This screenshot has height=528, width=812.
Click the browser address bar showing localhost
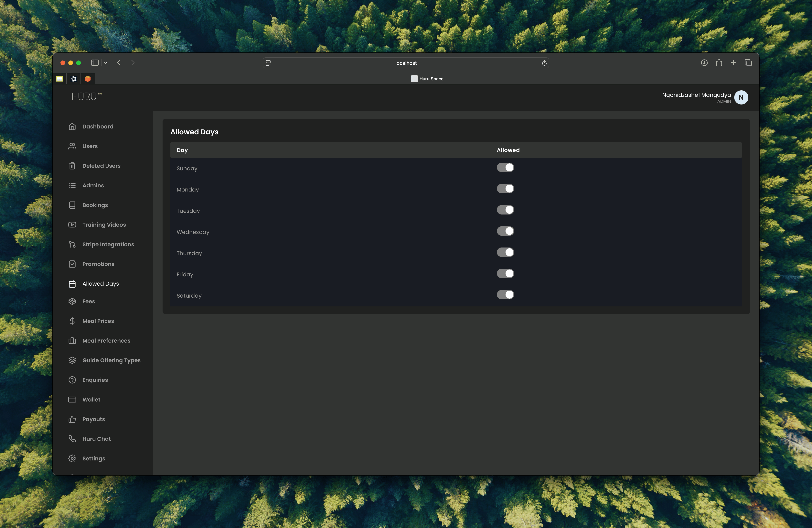pyautogui.click(x=406, y=63)
